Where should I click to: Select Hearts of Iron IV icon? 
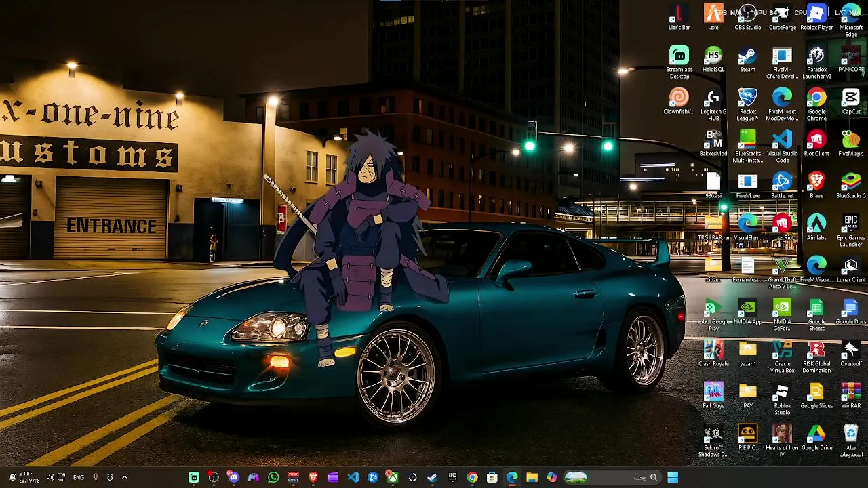click(783, 441)
